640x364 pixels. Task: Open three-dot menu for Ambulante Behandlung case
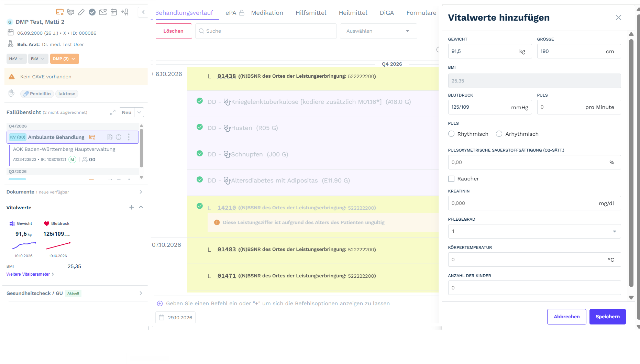coord(129,137)
